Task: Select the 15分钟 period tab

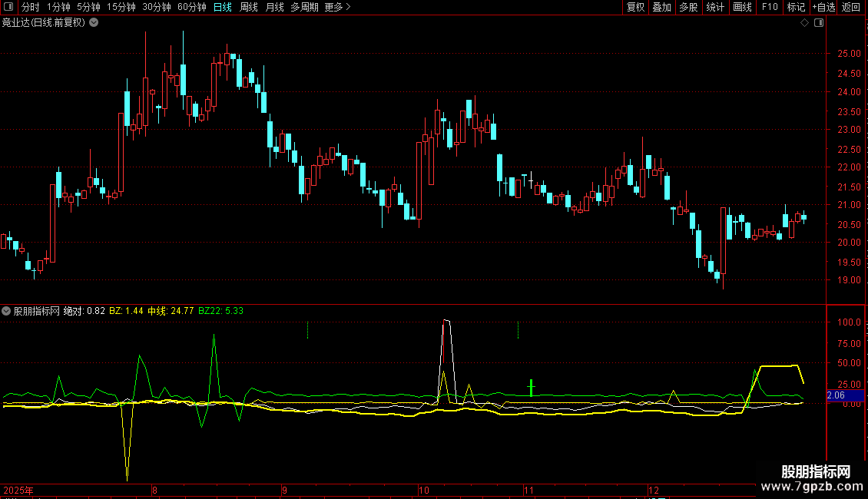Action: tap(121, 7)
